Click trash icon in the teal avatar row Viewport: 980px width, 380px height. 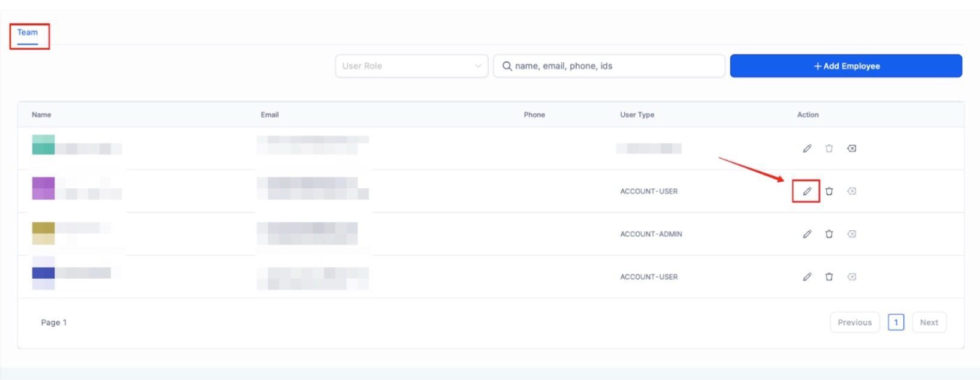pos(829,149)
